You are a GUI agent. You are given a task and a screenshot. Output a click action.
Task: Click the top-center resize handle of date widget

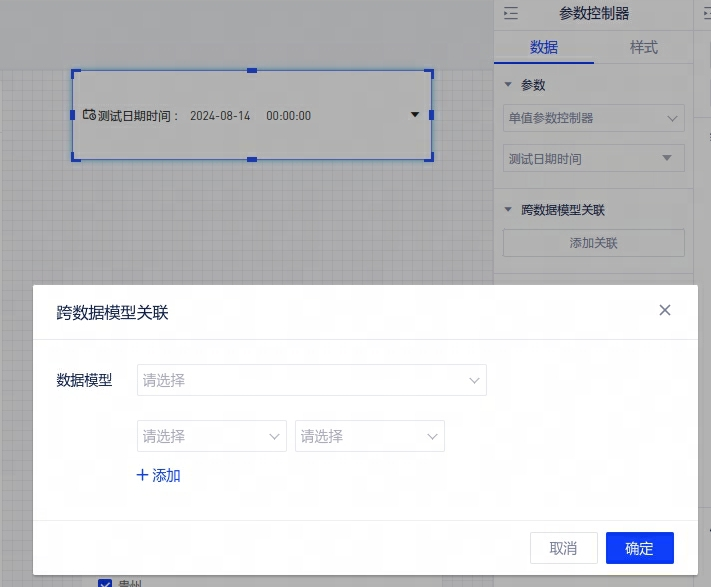point(252,70)
